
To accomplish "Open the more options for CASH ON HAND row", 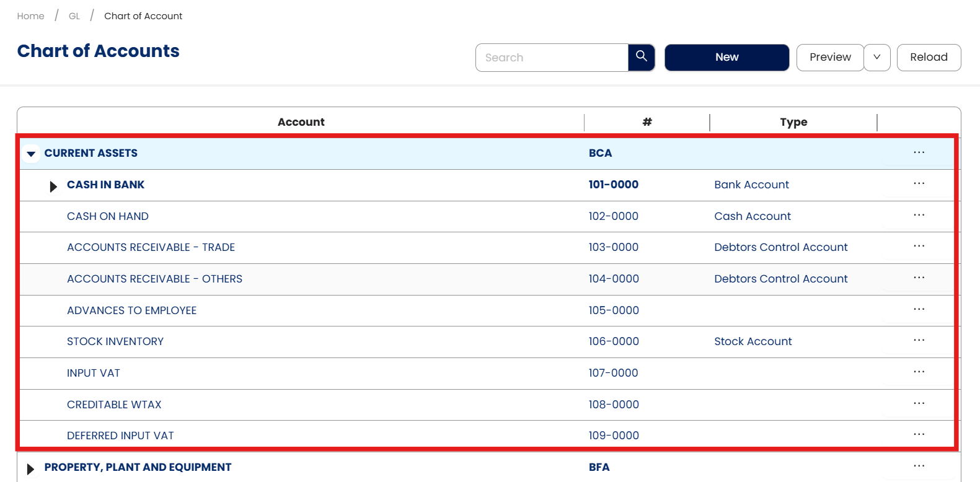I will point(919,216).
